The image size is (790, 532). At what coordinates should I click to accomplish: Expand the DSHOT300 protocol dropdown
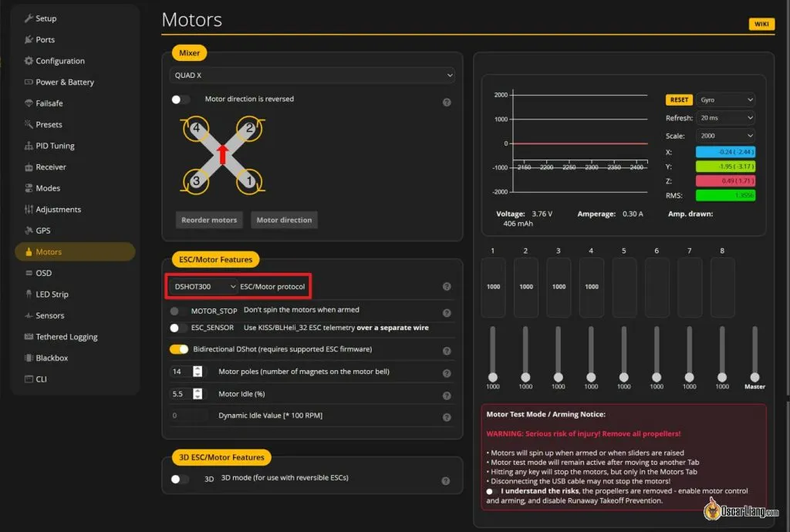point(204,287)
